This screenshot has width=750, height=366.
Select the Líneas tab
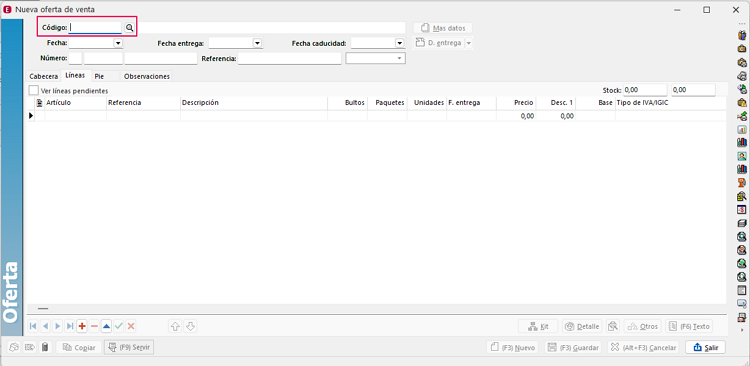click(75, 76)
